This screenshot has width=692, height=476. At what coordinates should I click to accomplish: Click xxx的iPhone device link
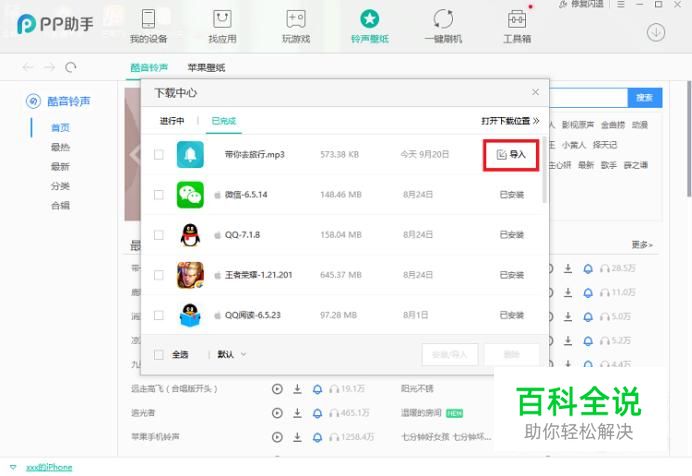[x=49, y=467]
